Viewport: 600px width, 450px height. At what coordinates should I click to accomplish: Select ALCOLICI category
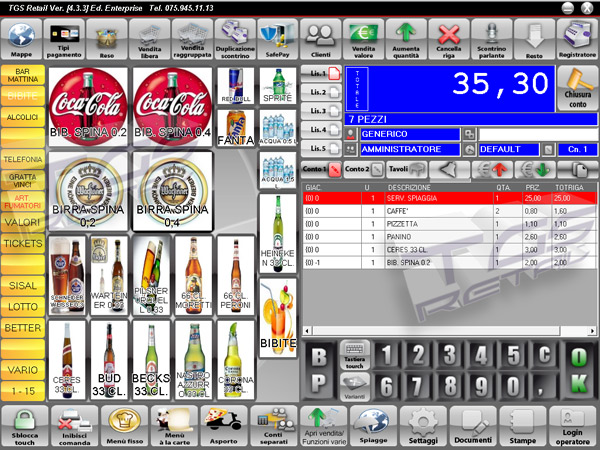(x=23, y=117)
